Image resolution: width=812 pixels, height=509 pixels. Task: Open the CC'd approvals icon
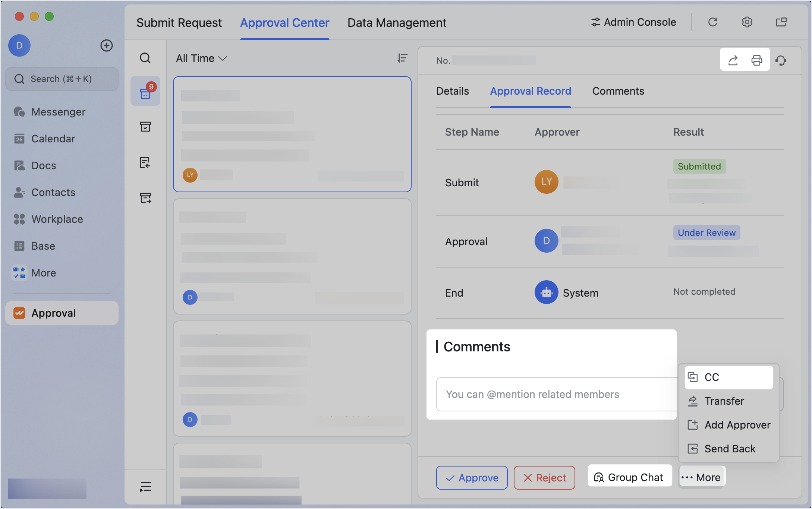(145, 198)
